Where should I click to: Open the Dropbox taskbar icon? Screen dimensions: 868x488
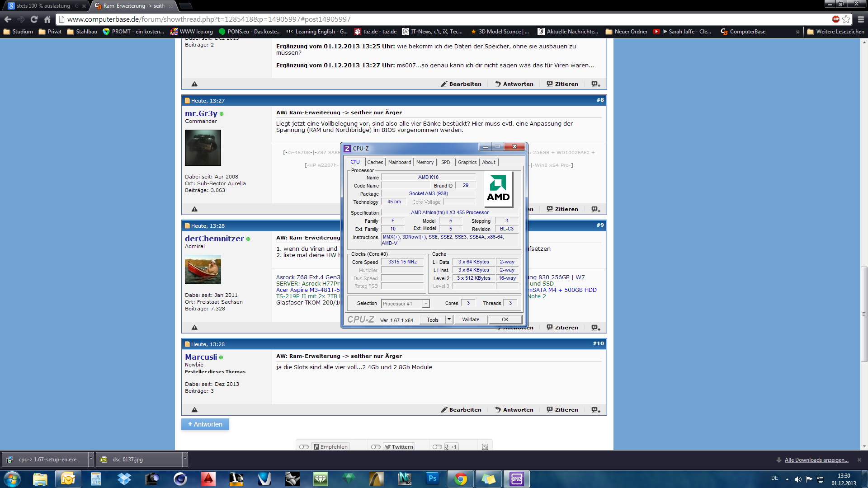(124, 479)
